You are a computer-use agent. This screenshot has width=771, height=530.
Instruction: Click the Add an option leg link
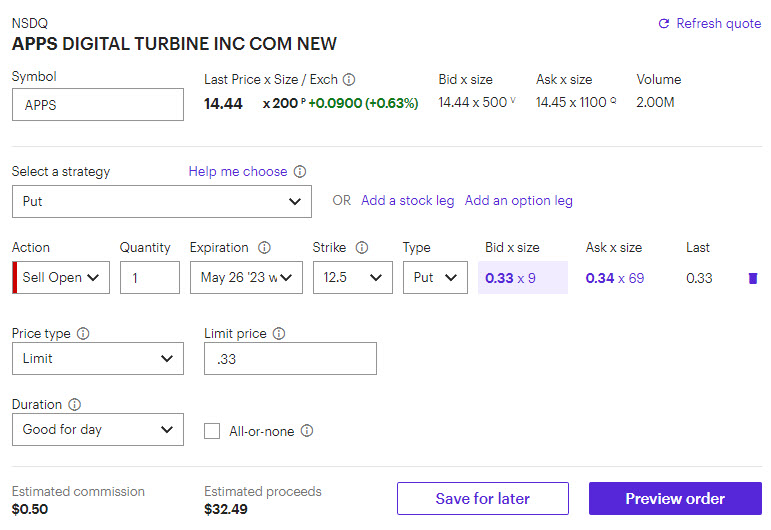518,201
